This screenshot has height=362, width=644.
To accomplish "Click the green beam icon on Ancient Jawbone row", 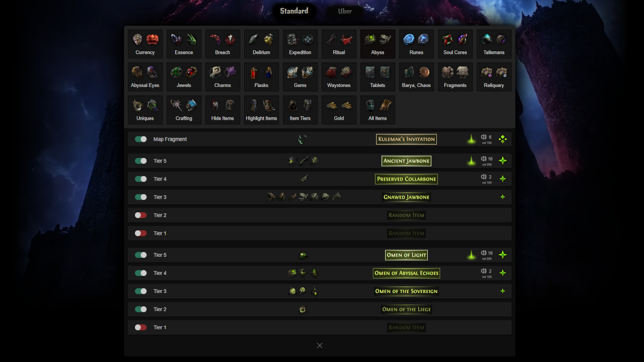I will [x=471, y=161].
